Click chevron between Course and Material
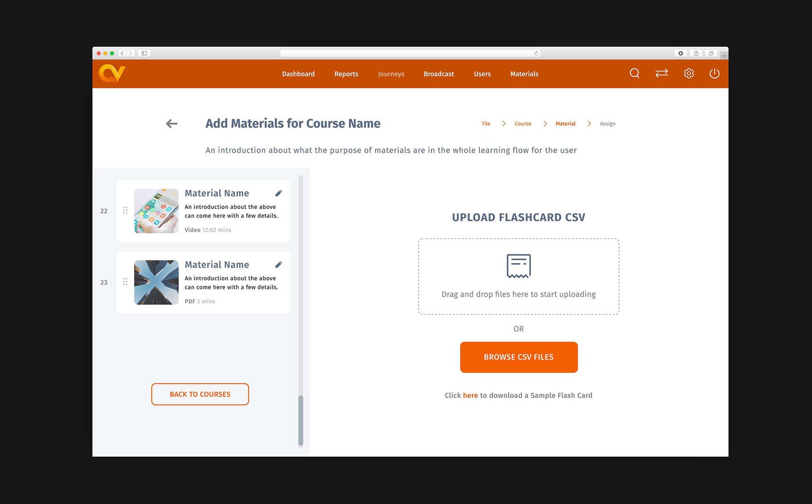Screen dimensions: 812x504 [545, 123]
